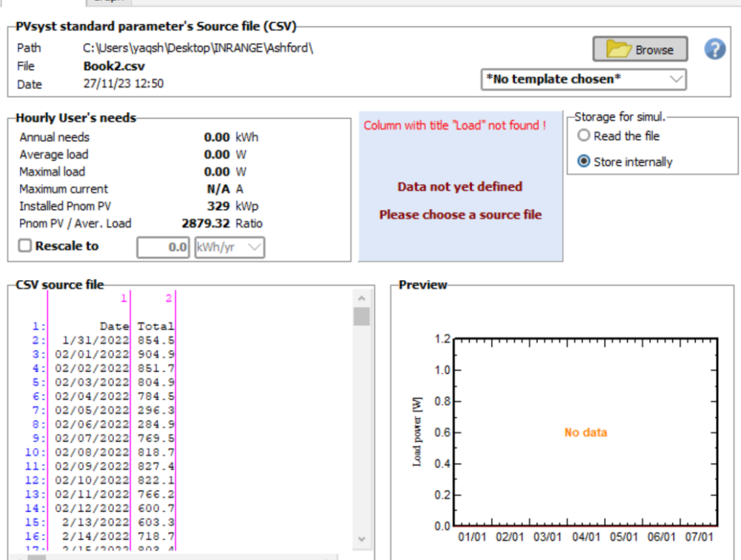Image resolution: width=741 pixels, height=560 pixels.
Task: Select the column 2 marker in the CSV header
Action: click(x=169, y=298)
